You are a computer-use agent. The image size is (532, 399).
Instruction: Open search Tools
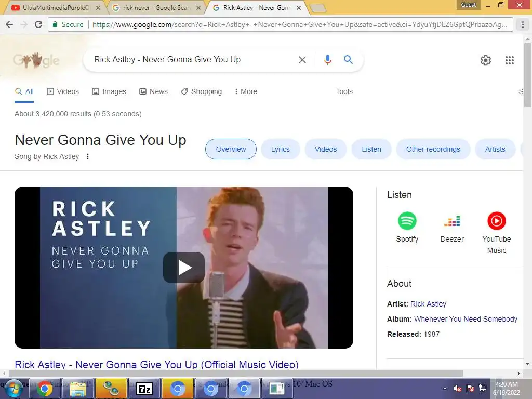(344, 91)
